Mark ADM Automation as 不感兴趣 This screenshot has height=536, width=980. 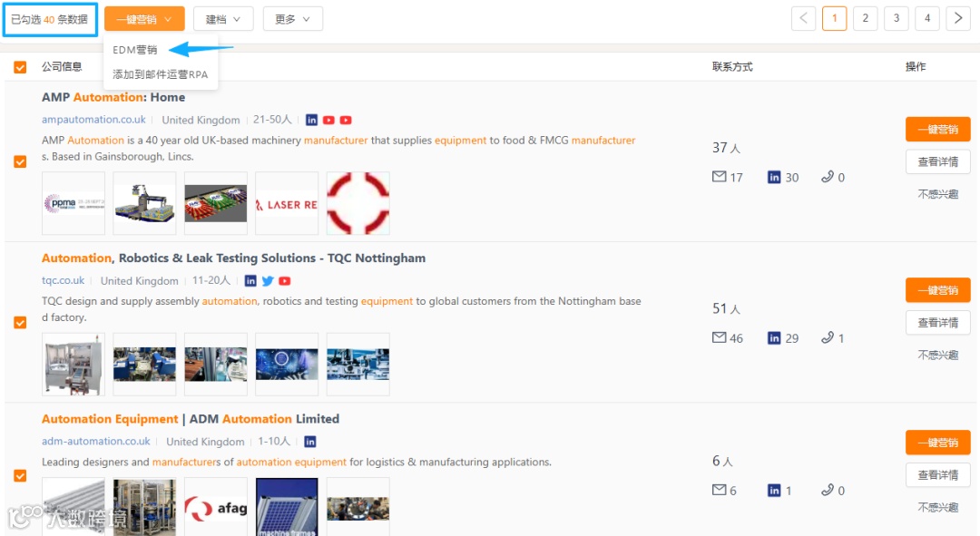[x=937, y=507]
